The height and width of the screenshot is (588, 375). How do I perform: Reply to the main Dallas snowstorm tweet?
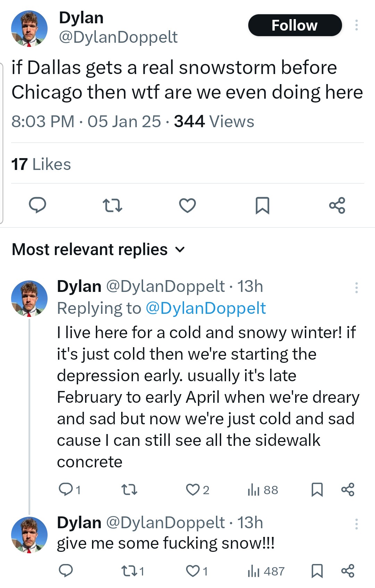37,205
